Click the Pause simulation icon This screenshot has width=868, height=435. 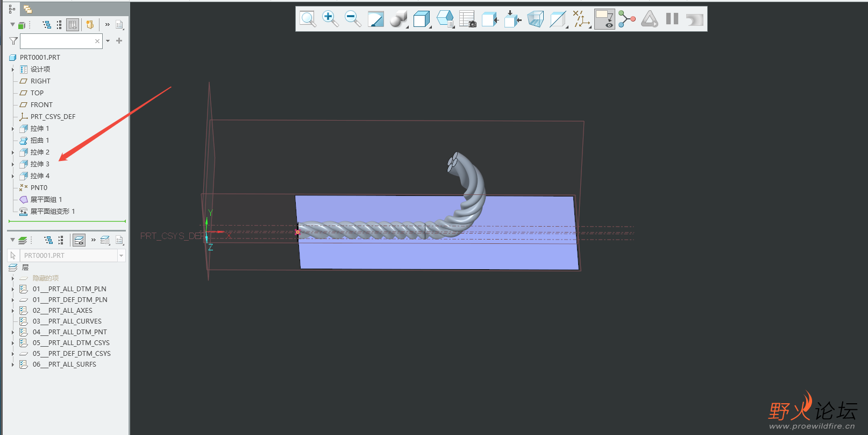pyautogui.click(x=672, y=19)
